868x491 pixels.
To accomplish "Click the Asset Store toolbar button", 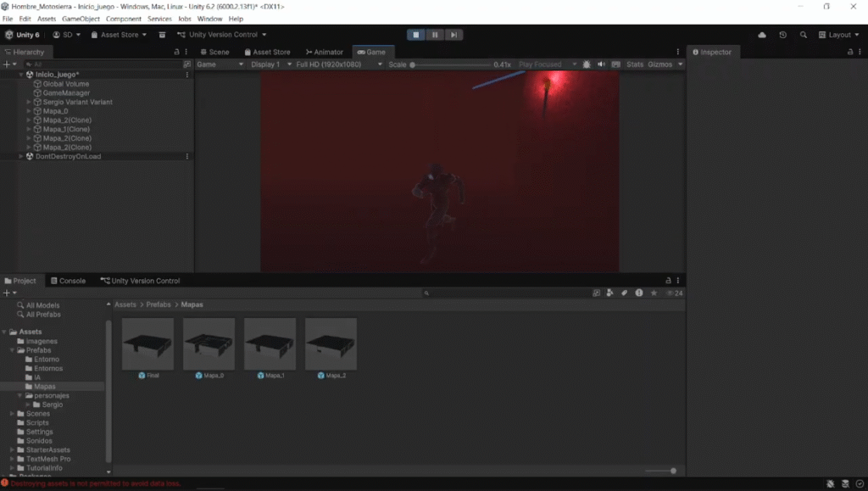I will [119, 35].
